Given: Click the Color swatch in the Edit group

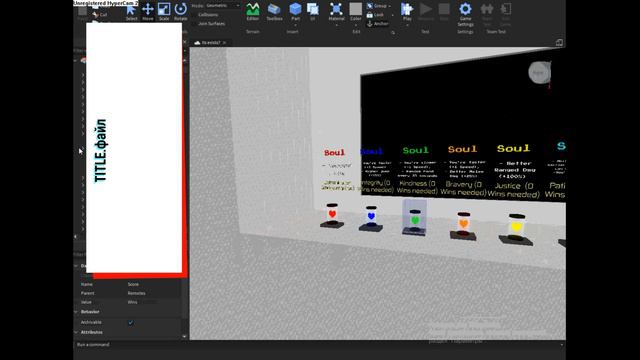Looking at the screenshot, I should tap(356, 9).
